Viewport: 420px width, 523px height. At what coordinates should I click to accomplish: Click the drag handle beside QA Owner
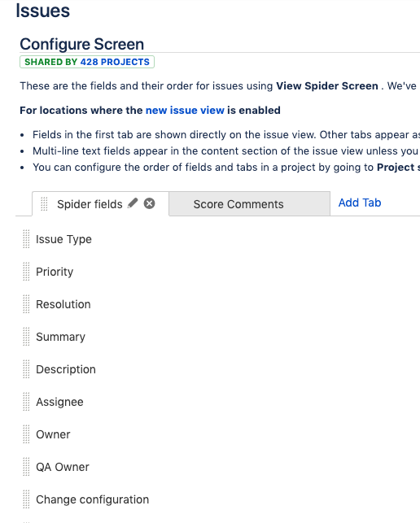tap(26, 467)
